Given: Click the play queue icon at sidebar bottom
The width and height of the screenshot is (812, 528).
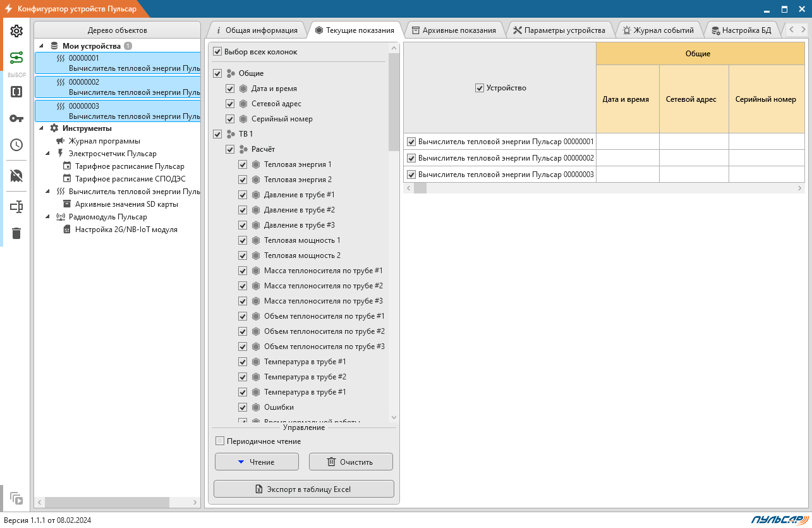Looking at the screenshot, I should 16,498.
